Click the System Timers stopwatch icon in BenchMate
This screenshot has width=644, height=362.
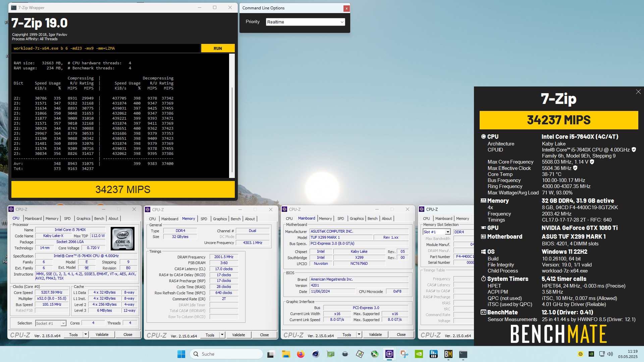(x=483, y=279)
